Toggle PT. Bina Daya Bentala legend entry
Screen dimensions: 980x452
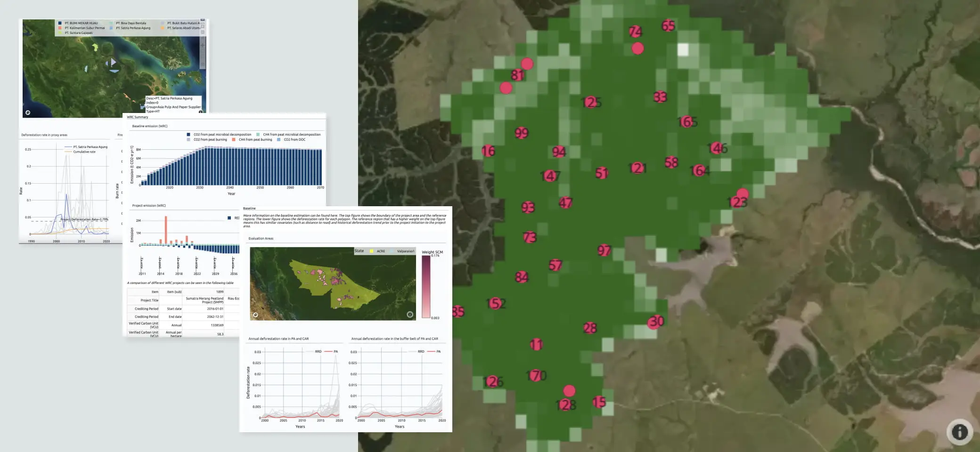click(128, 23)
